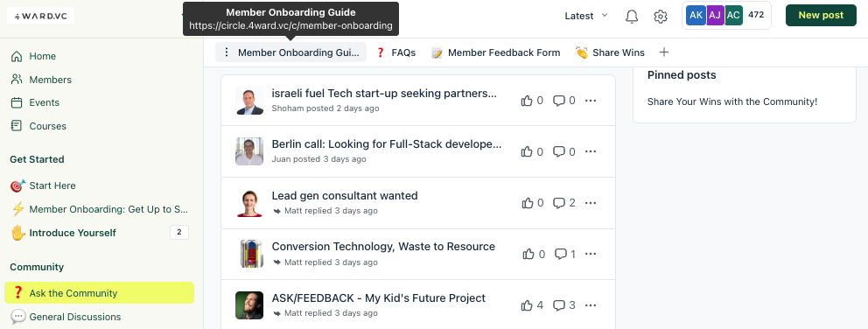Open pinned post Share Your Wins with the Community
Image resolution: width=868 pixels, height=329 pixels.
coord(731,101)
